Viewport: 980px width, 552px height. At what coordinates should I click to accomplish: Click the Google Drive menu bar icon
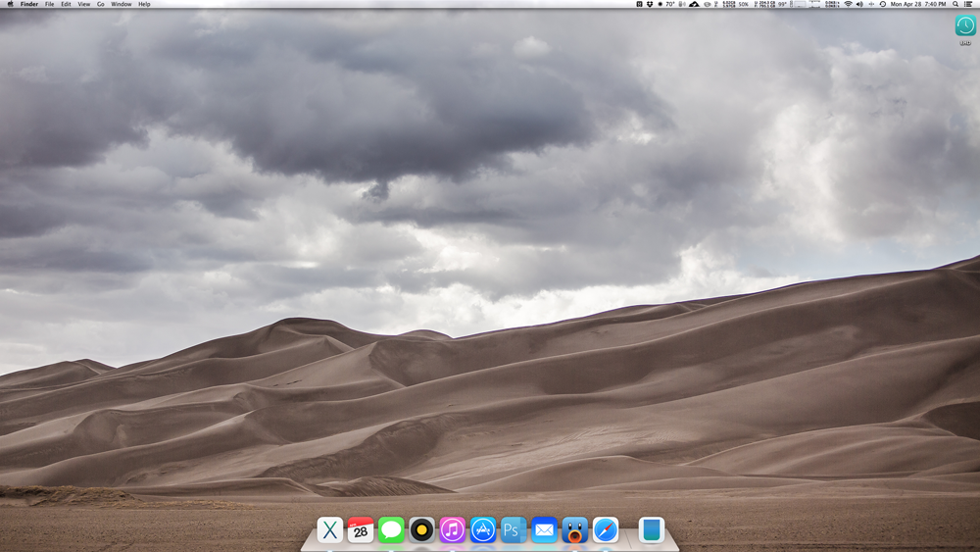(694, 4)
